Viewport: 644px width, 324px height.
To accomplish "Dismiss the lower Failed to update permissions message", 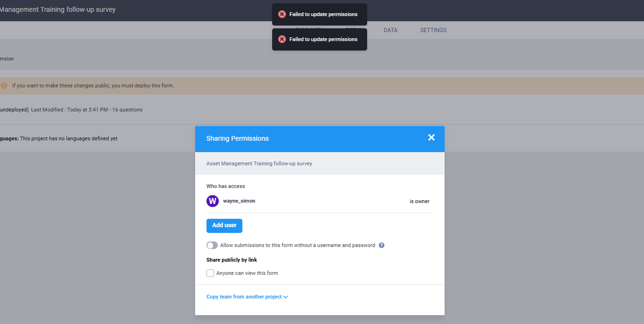I will point(323,39).
